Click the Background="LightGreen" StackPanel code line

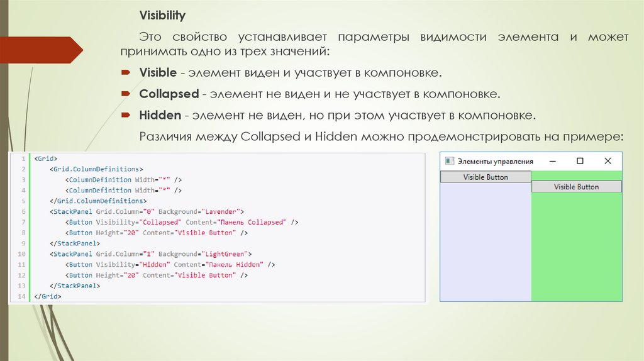(151, 254)
